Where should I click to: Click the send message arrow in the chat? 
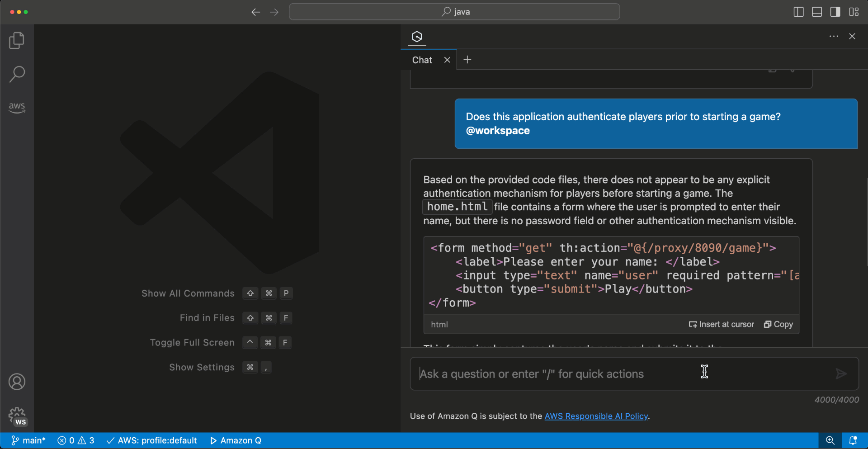click(841, 374)
